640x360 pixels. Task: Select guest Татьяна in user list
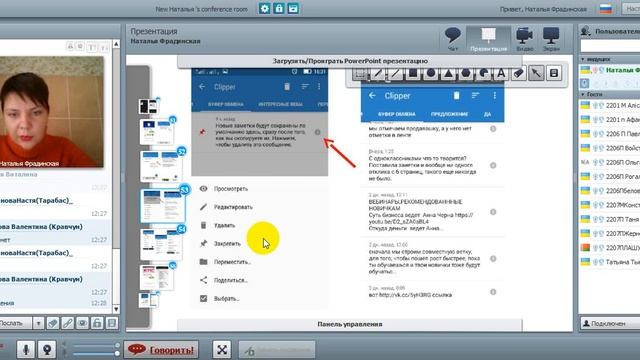point(610,262)
